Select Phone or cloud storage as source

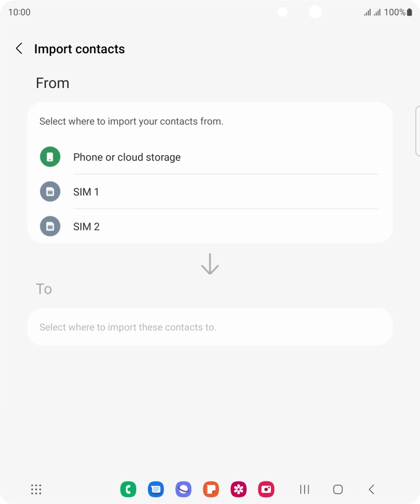[x=127, y=157]
